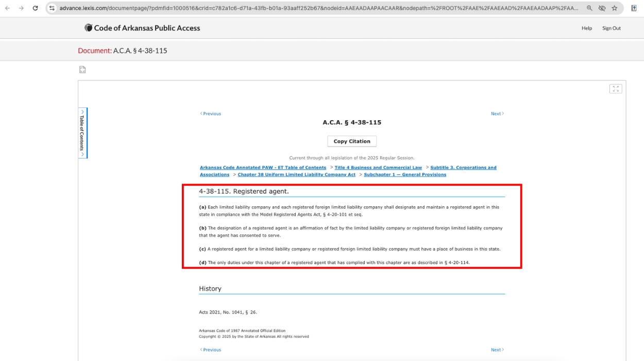The width and height of the screenshot is (644, 361).
Task: Click the Previous link below the History section
Action: point(211,350)
